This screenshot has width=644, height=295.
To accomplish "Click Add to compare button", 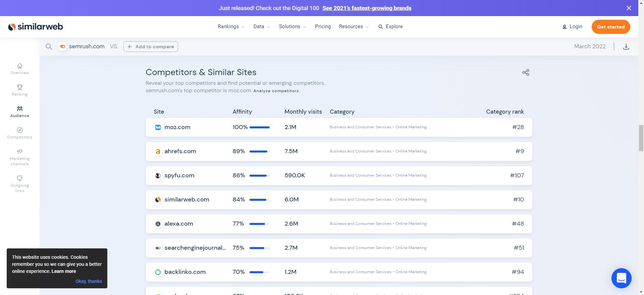I will (151, 47).
